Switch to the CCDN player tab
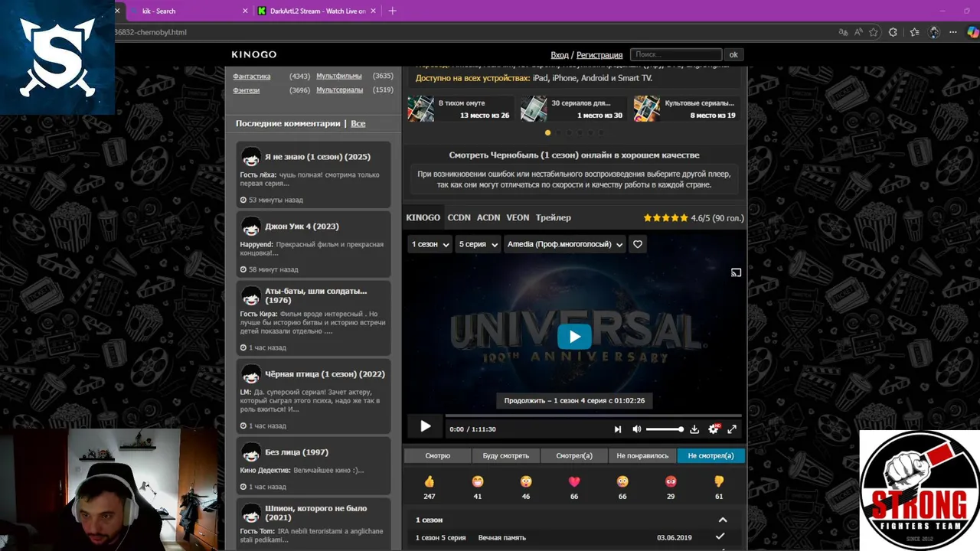 [459, 217]
